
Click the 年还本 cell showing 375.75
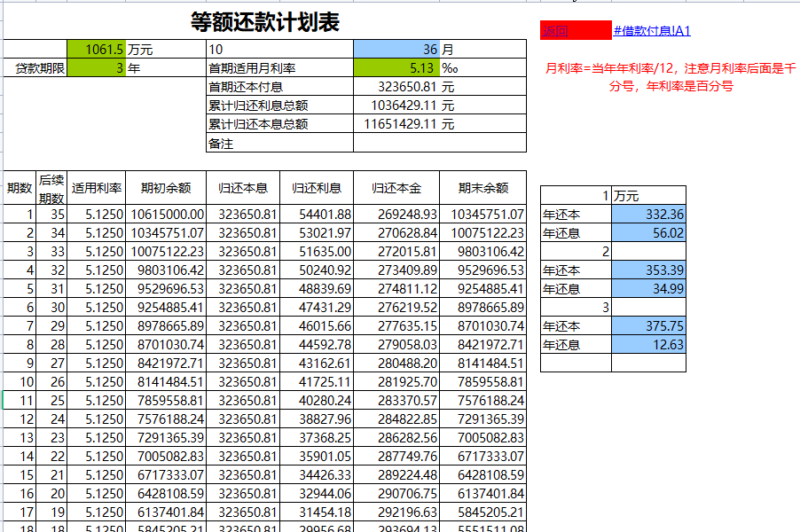point(648,325)
